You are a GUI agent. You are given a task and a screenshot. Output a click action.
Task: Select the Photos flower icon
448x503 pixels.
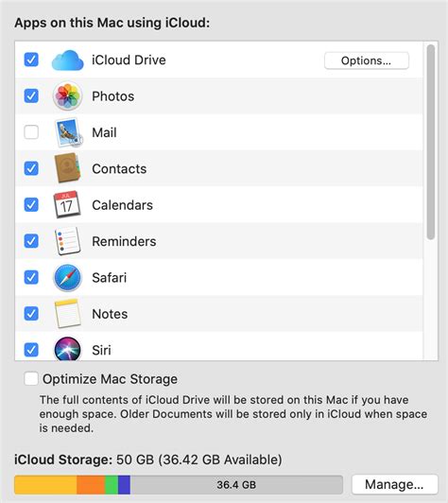click(67, 95)
